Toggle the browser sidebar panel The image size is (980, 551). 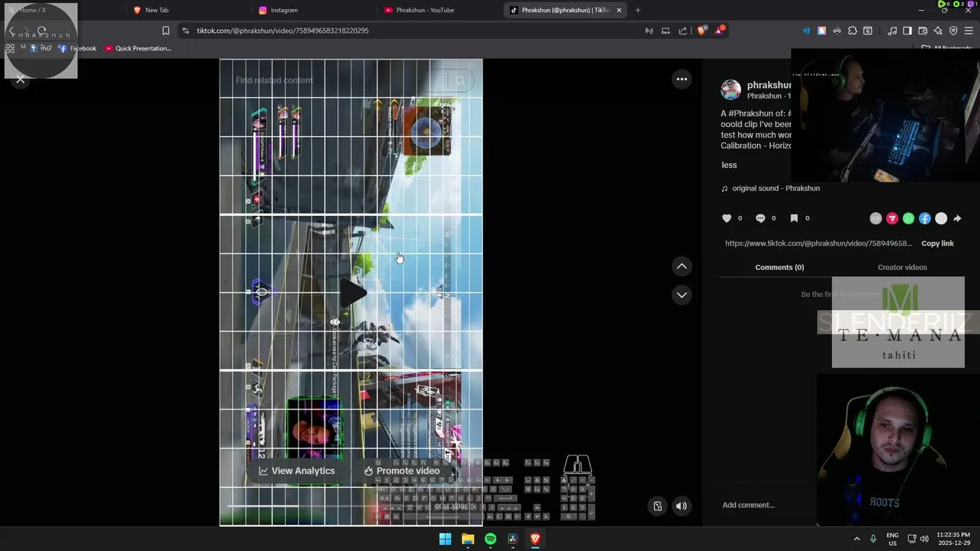[907, 31]
